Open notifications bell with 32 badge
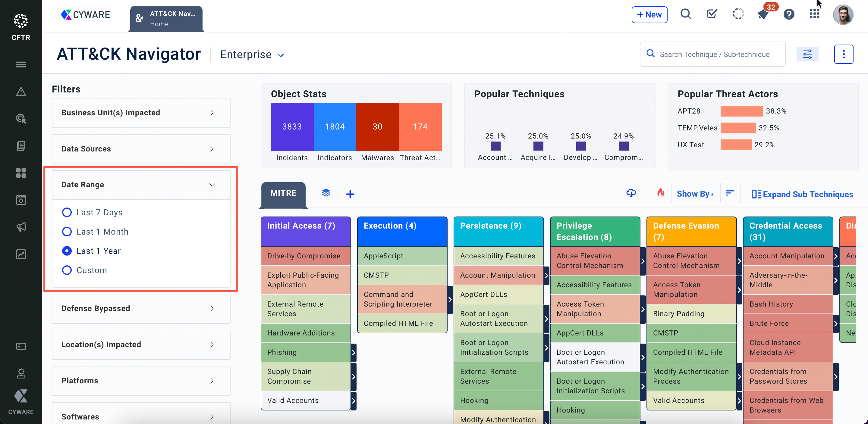Screen dimensions: 868x424 (763, 14)
